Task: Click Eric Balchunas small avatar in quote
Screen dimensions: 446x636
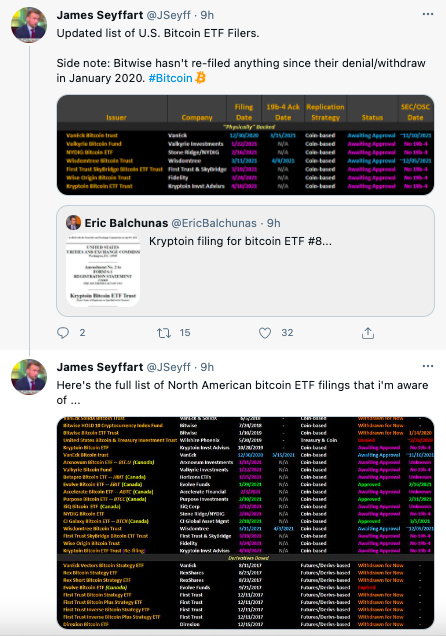Action: (x=73, y=223)
